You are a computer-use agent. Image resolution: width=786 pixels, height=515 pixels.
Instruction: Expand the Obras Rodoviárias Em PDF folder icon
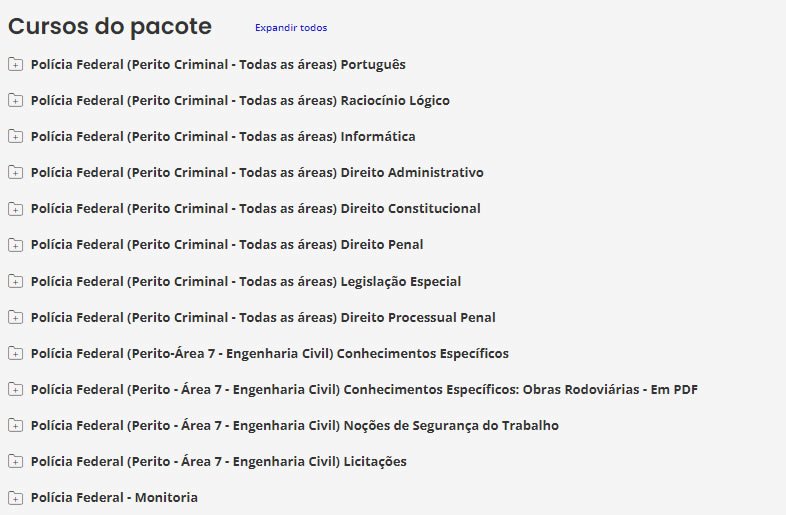15,390
